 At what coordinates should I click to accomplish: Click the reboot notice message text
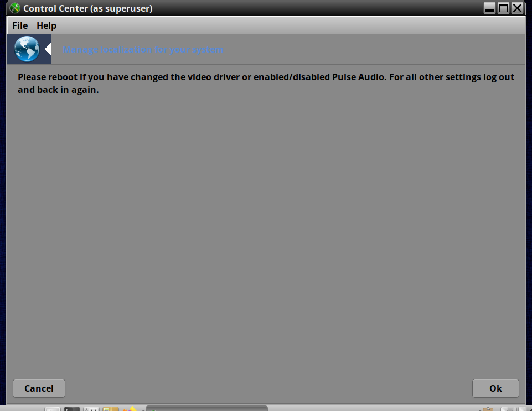[x=266, y=84]
